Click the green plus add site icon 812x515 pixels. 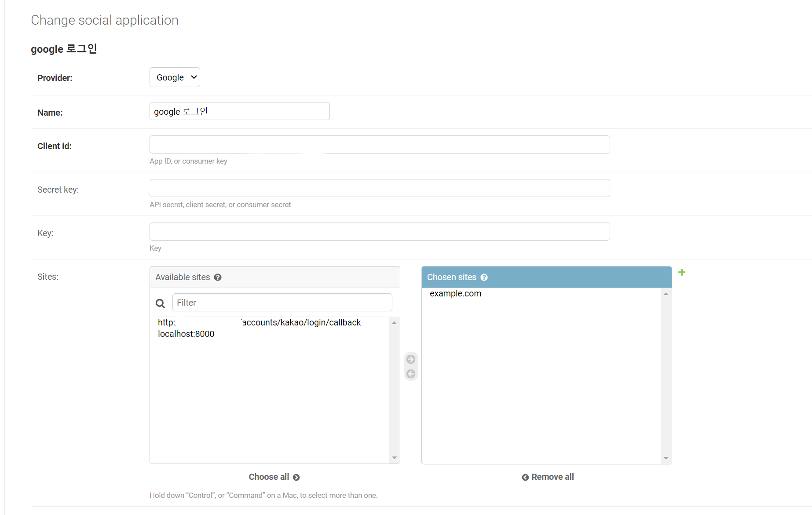pos(682,273)
